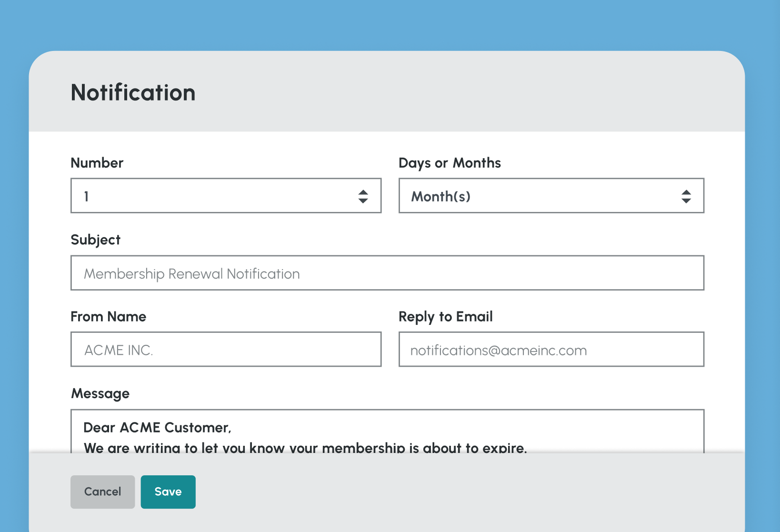Viewport: 780px width, 532px height.
Task: Click the Membership Renewal Notification placeholder text
Action: click(191, 273)
